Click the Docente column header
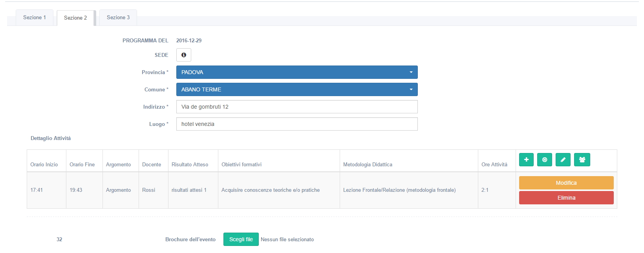The width and height of the screenshot is (644, 253). (x=152, y=164)
